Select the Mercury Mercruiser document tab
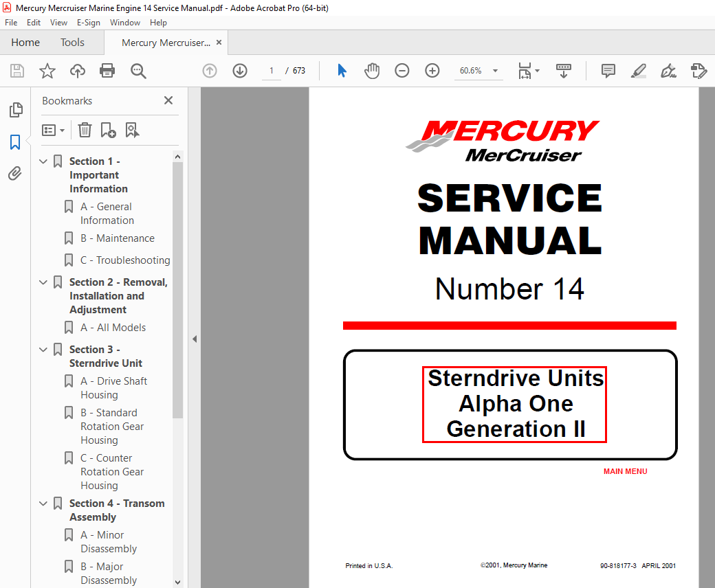Viewport: 715px width, 588px height. tap(166, 43)
